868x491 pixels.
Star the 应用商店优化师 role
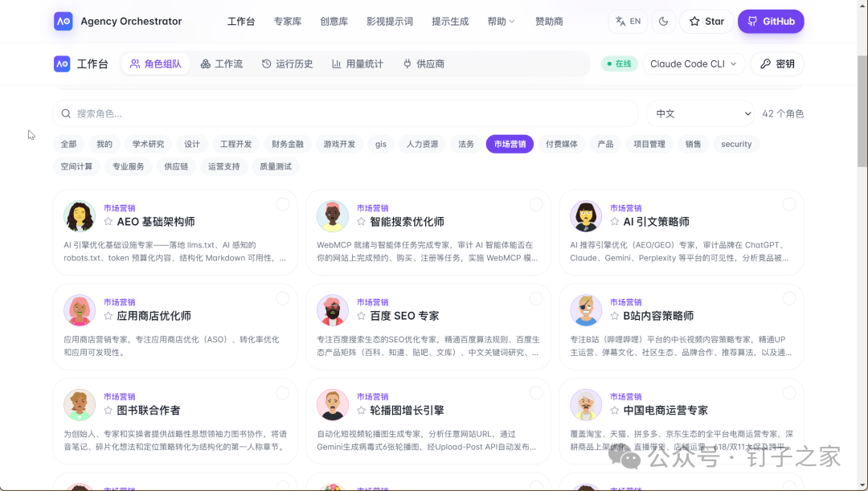(x=108, y=316)
